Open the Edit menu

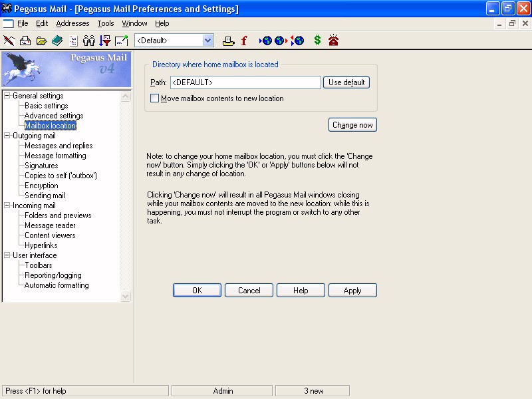[42, 23]
